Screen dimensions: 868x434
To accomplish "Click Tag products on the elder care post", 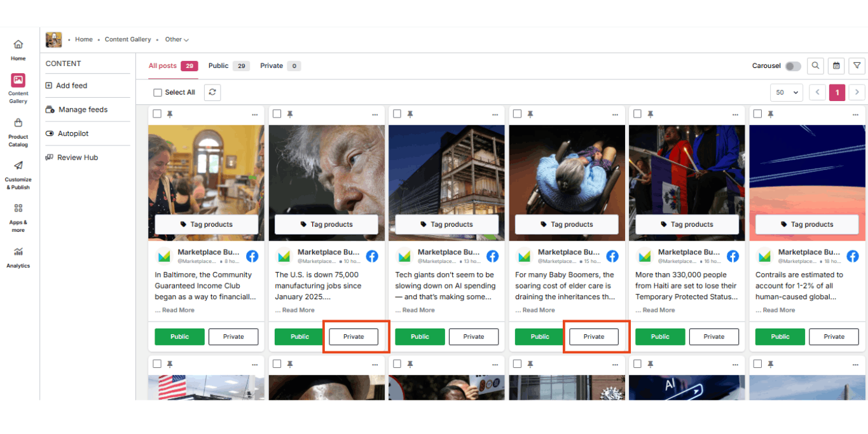I will tap(567, 224).
